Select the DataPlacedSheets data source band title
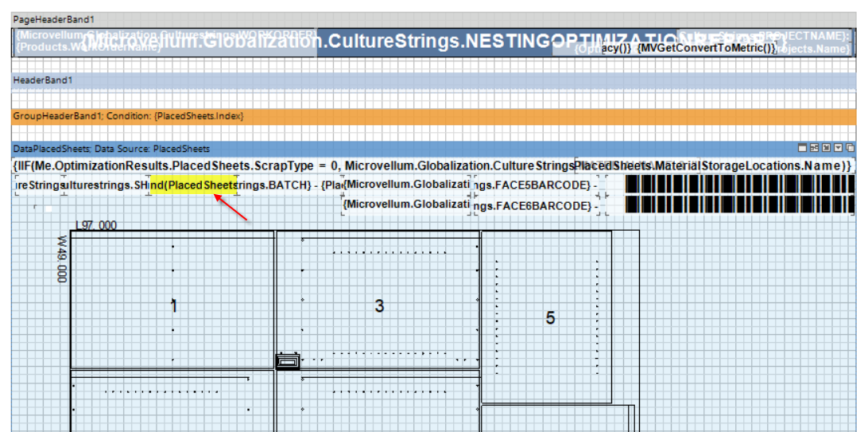The width and height of the screenshot is (868, 432). point(111,149)
